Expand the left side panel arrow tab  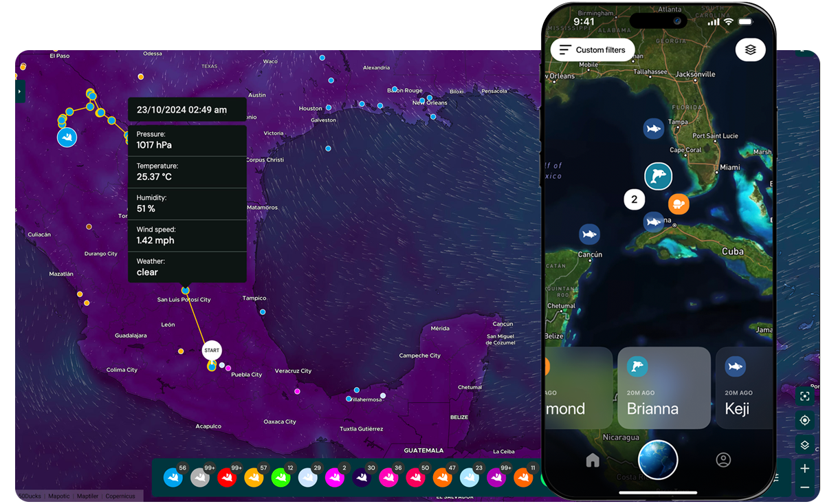coord(20,91)
